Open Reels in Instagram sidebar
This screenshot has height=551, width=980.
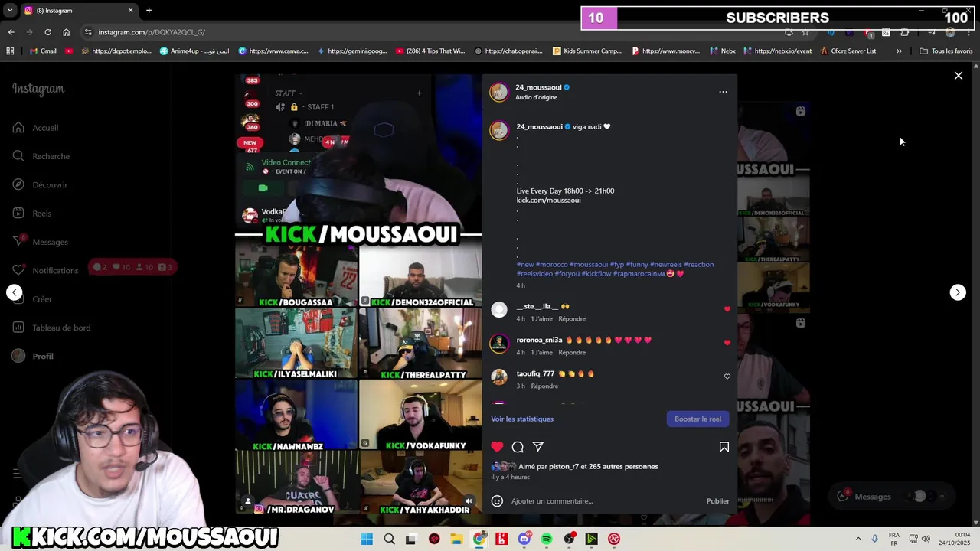click(x=32, y=214)
